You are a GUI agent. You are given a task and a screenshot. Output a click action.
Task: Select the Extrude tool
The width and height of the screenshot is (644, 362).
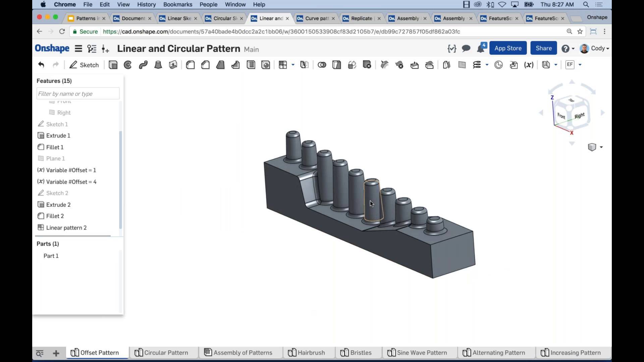tap(113, 65)
